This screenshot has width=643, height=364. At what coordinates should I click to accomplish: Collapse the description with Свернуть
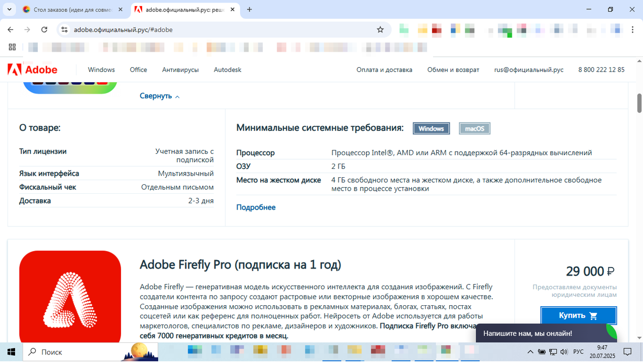(x=160, y=96)
